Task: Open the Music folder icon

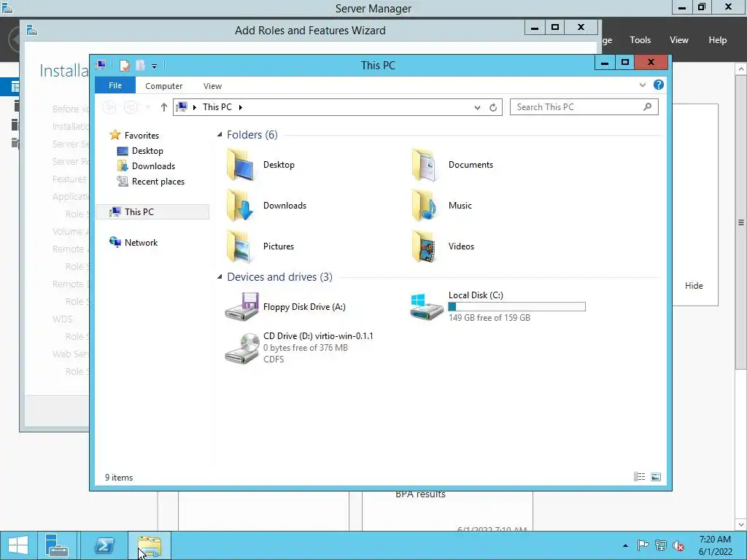Action: click(x=425, y=206)
